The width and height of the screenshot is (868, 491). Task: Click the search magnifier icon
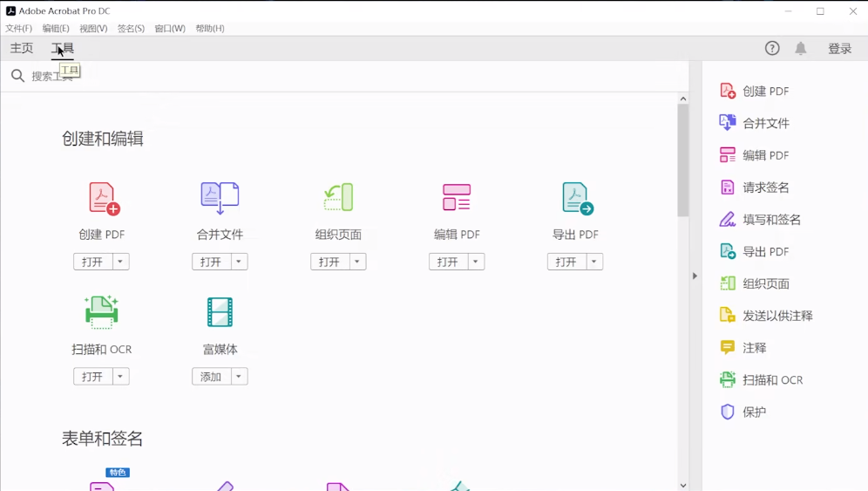point(17,75)
